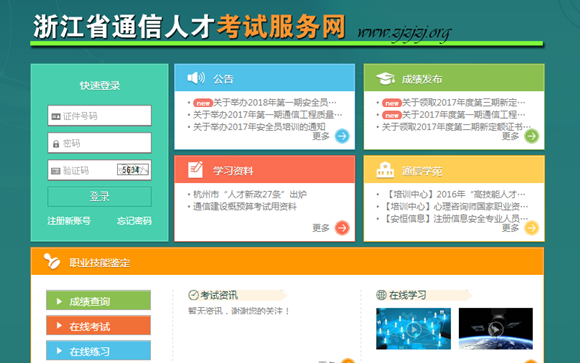Click the play arrow on 在线练习 button
This screenshot has width=580, height=363.
tap(59, 350)
